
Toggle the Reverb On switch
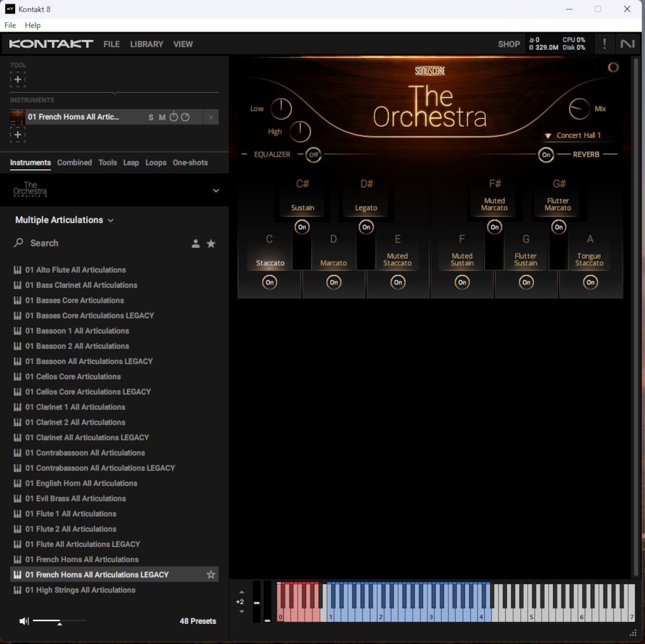click(546, 155)
